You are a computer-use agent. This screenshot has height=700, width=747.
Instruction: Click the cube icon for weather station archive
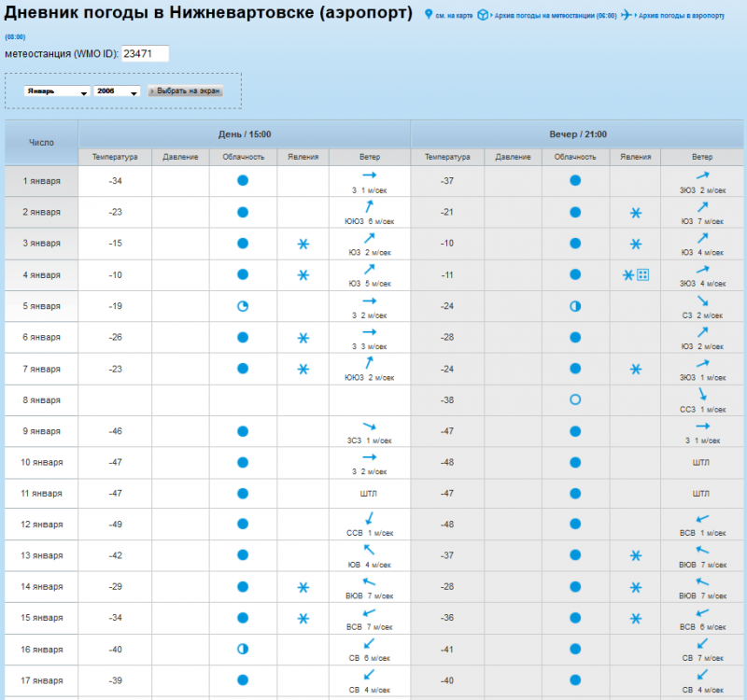click(482, 15)
